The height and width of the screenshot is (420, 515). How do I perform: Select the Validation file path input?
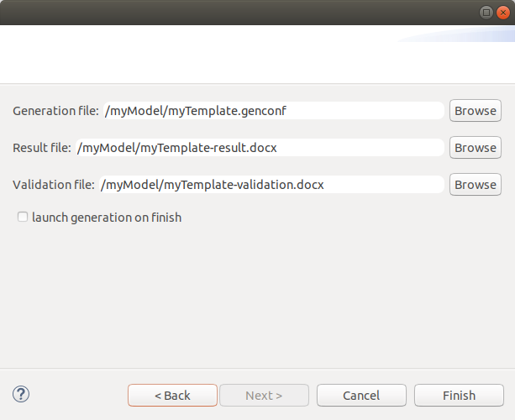pos(271,185)
